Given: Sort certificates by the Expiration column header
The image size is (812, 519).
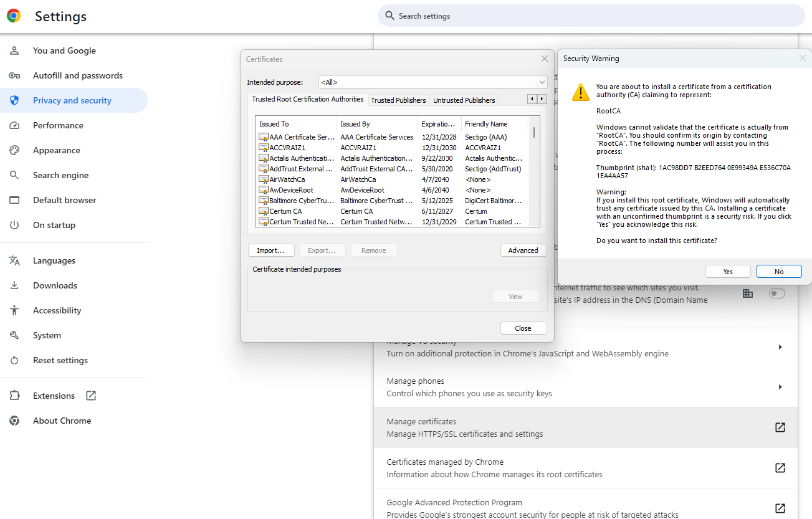Looking at the screenshot, I should click(439, 124).
